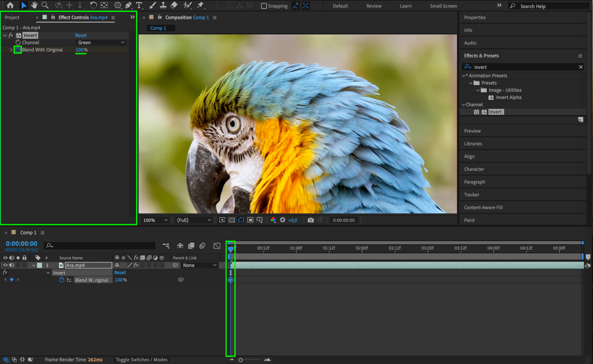Click Reset for the Invert effect
593x364 pixels.
[81, 35]
